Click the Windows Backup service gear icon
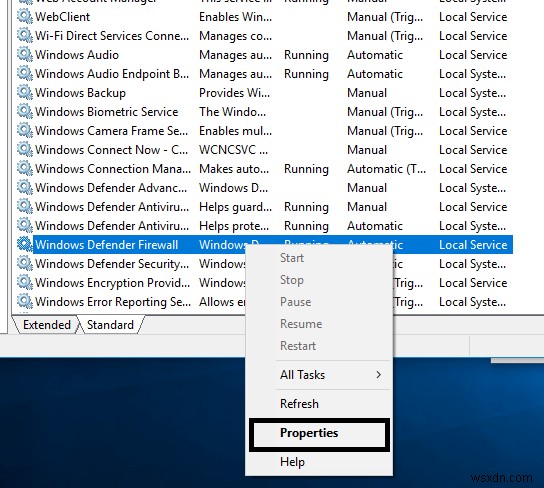544x488 pixels. pos(25,93)
